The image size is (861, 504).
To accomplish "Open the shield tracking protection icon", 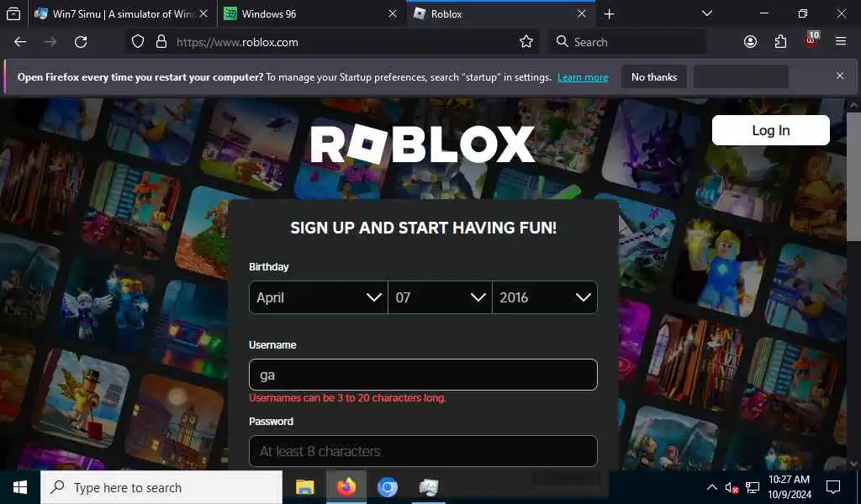I will 138,42.
